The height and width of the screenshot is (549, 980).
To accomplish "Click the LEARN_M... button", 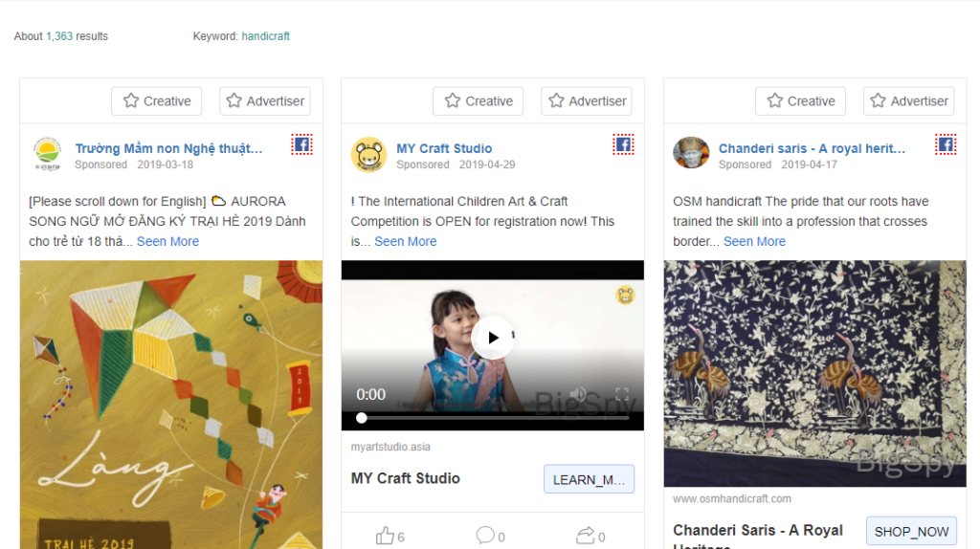I will (589, 479).
